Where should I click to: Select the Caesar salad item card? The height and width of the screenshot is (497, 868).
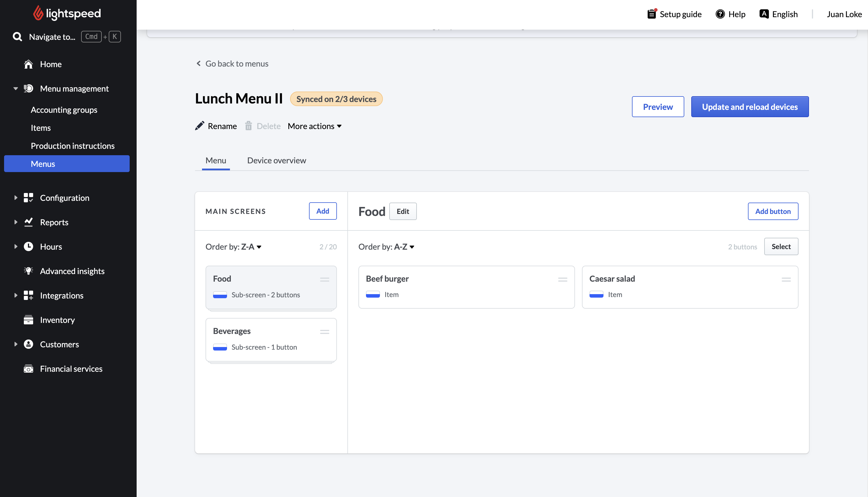point(690,287)
